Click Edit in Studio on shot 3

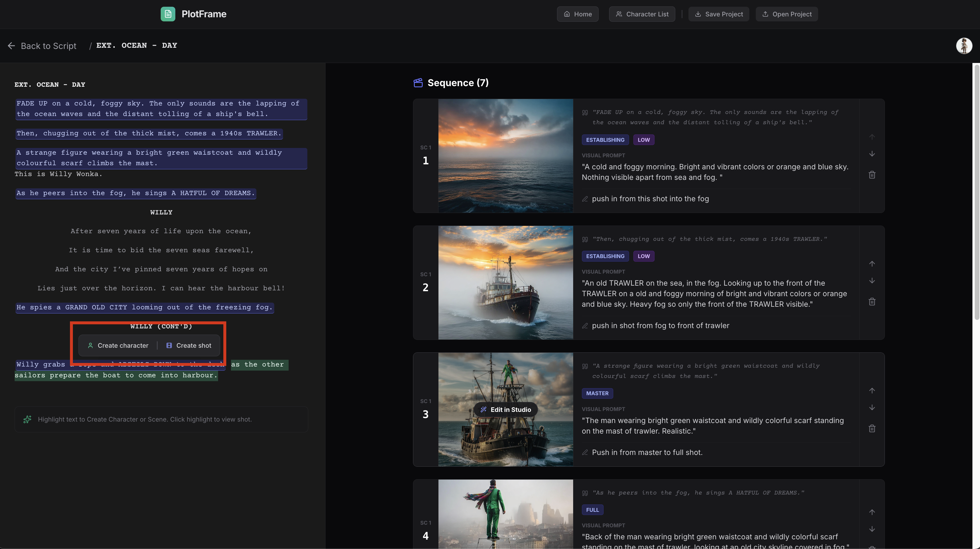[505, 409]
